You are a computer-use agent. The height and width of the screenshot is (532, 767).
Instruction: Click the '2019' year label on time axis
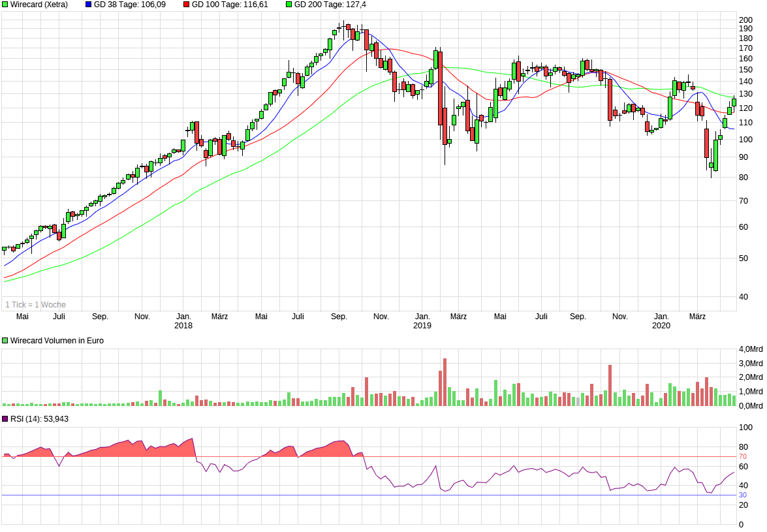[422, 326]
